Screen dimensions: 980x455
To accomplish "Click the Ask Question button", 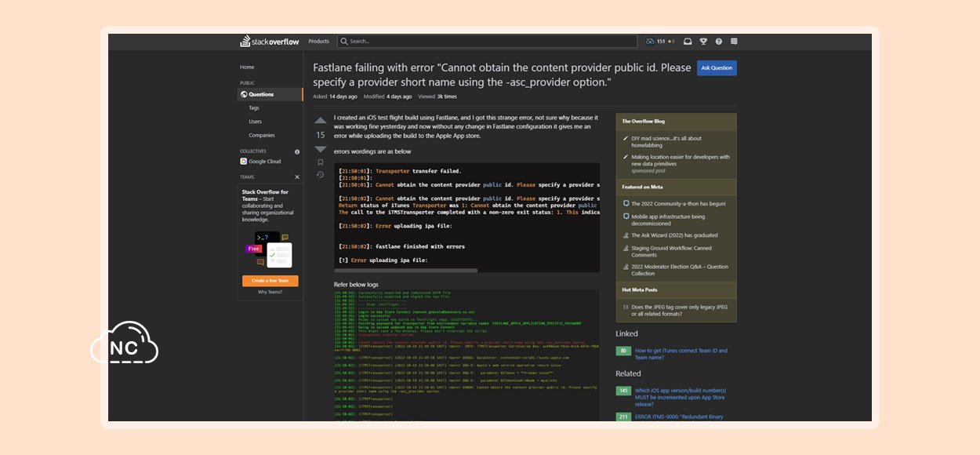I will pos(717,68).
